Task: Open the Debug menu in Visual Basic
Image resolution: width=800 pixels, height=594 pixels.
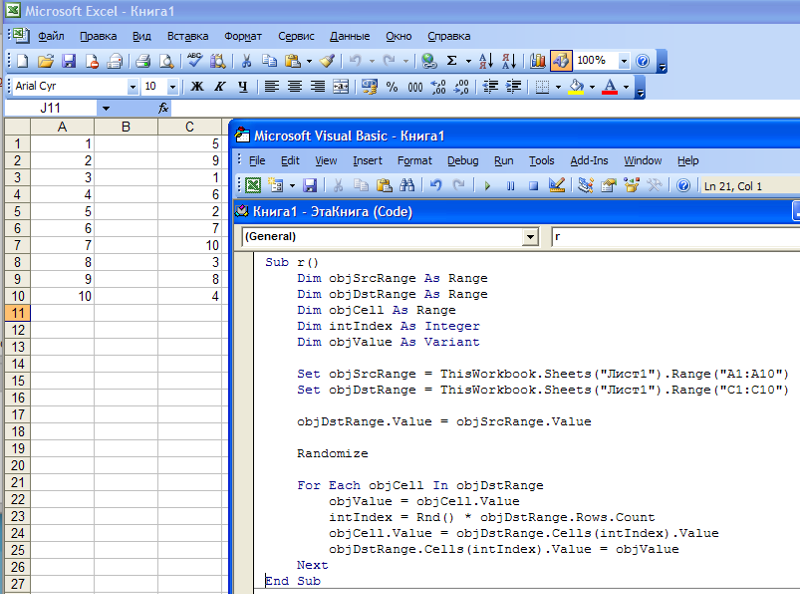Action: 463,161
